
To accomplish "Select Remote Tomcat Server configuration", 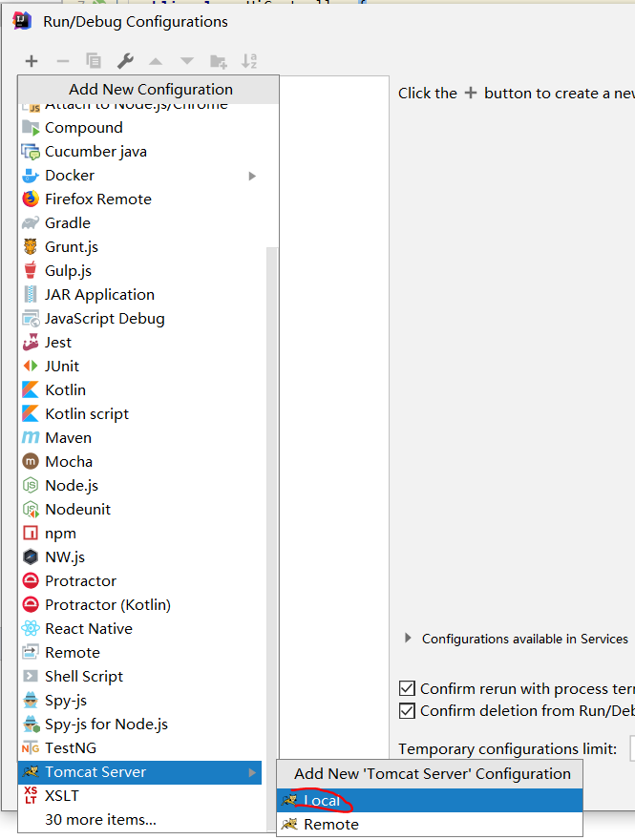I will coord(330,825).
